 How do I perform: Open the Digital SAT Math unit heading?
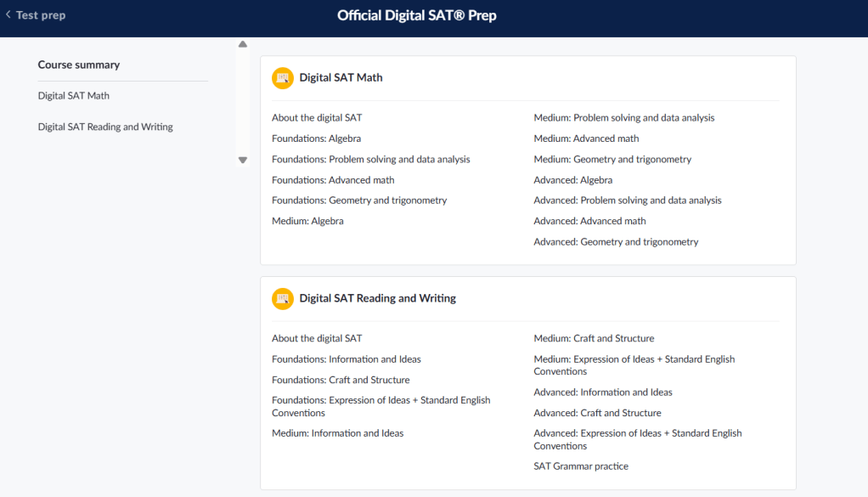click(x=341, y=78)
